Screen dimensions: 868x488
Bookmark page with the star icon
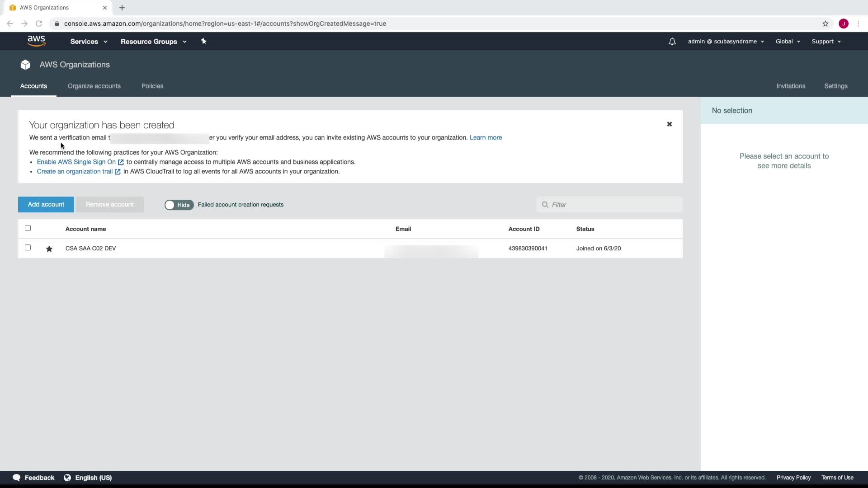[825, 23]
